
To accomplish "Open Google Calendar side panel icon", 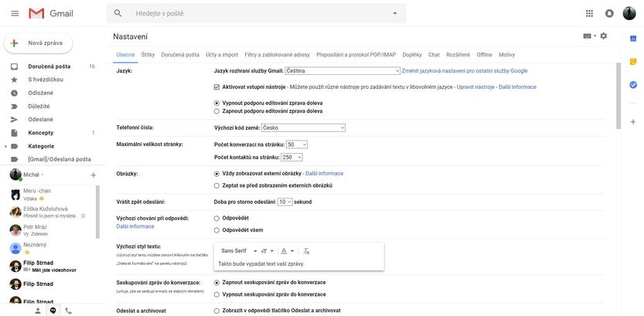I will tap(633, 38).
